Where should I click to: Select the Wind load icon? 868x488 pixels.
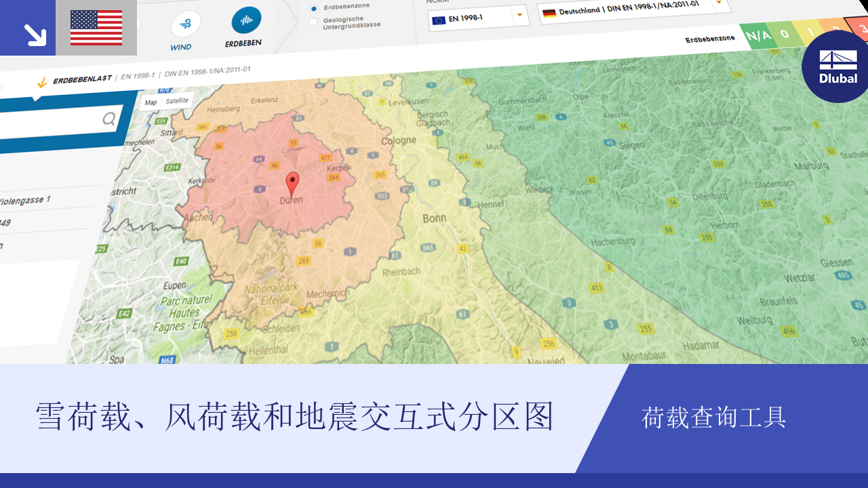tap(185, 24)
